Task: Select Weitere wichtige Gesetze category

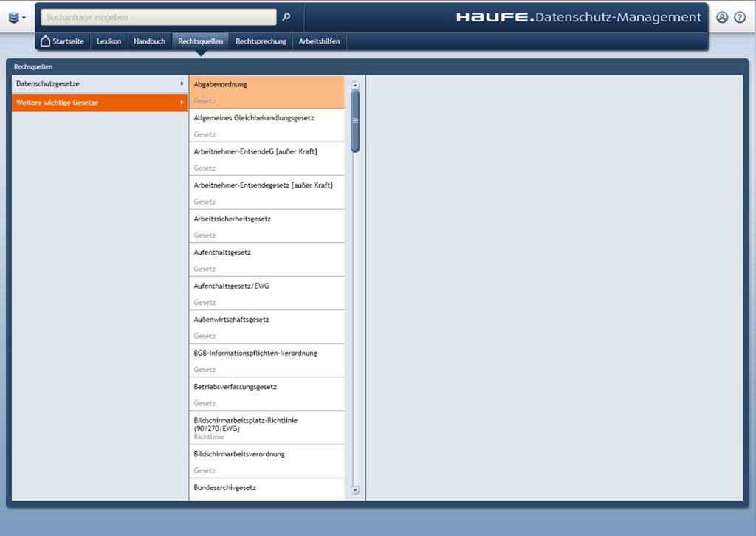Action: pos(100,103)
